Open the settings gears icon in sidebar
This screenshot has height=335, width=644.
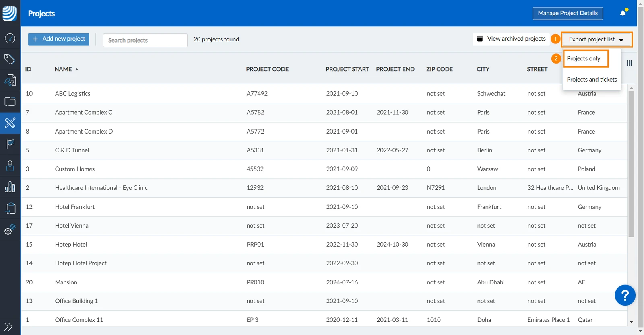point(10,229)
